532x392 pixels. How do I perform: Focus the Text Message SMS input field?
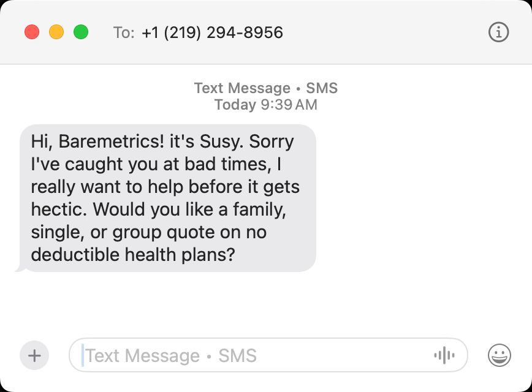(x=268, y=355)
